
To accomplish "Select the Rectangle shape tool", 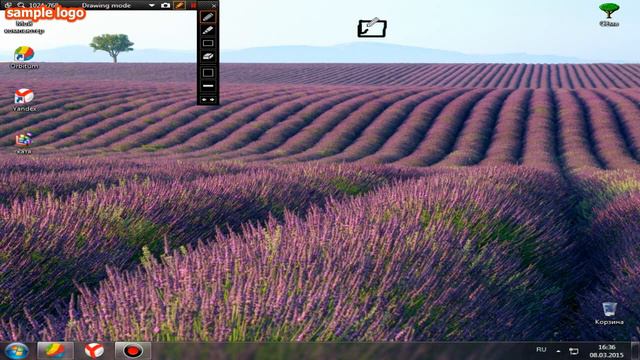I will point(208,43).
